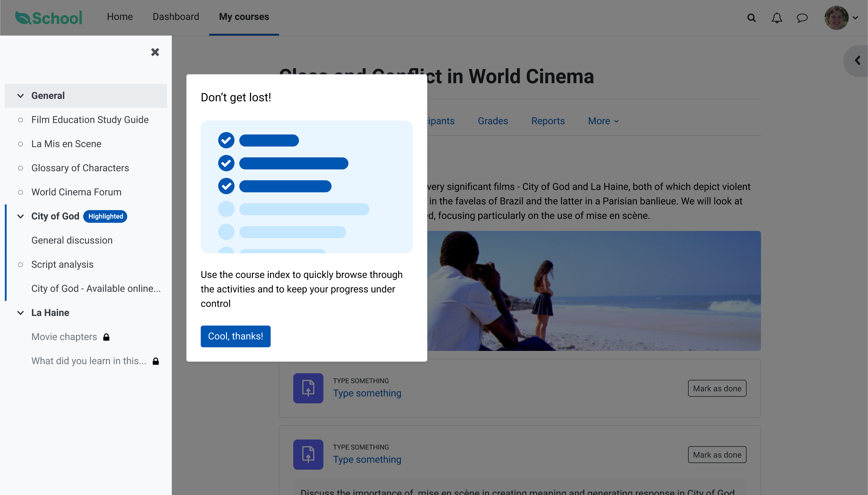Select the General section title

pyautogui.click(x=48, y=96)
